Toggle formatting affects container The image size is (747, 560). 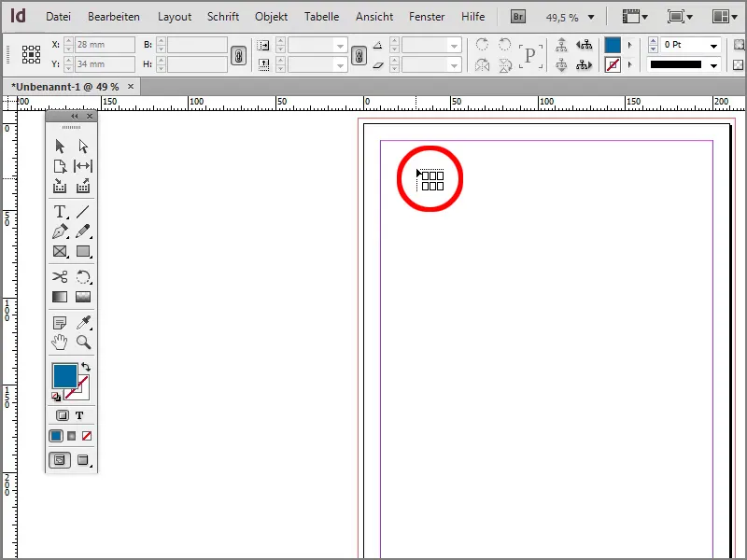tap(62, 415)
